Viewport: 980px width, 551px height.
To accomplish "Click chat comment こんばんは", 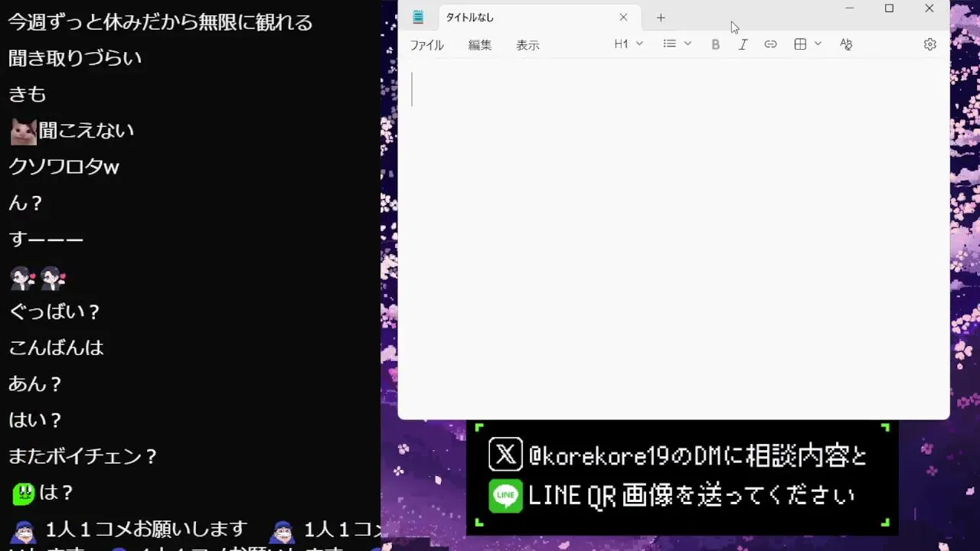I will pyautogui.click(x=56, y=347).
